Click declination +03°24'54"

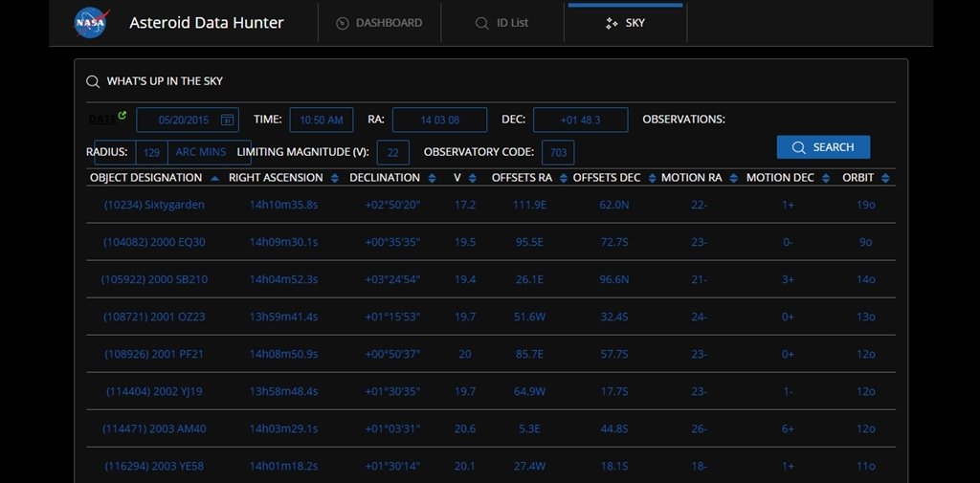(392, 279)
